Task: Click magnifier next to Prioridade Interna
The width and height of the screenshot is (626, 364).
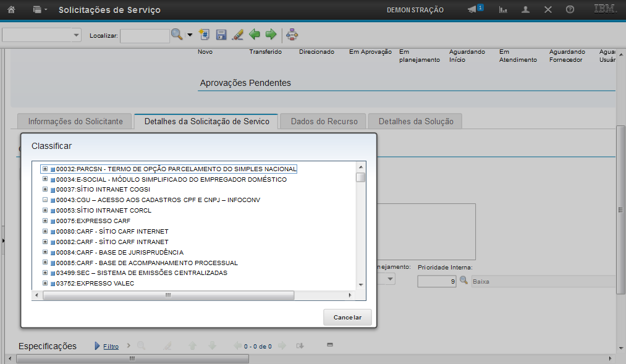Action: click(463, 281)
